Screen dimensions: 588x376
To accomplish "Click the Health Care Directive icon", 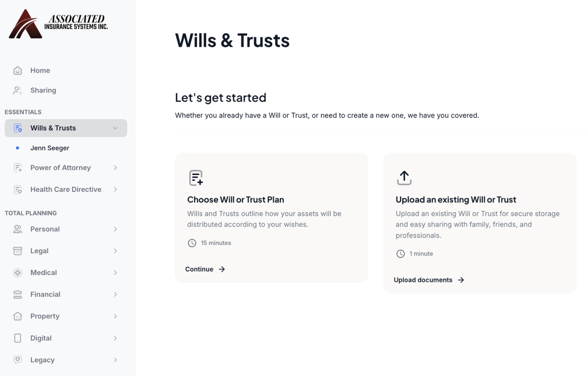I will pyautogui.click(x=17, y=190).
